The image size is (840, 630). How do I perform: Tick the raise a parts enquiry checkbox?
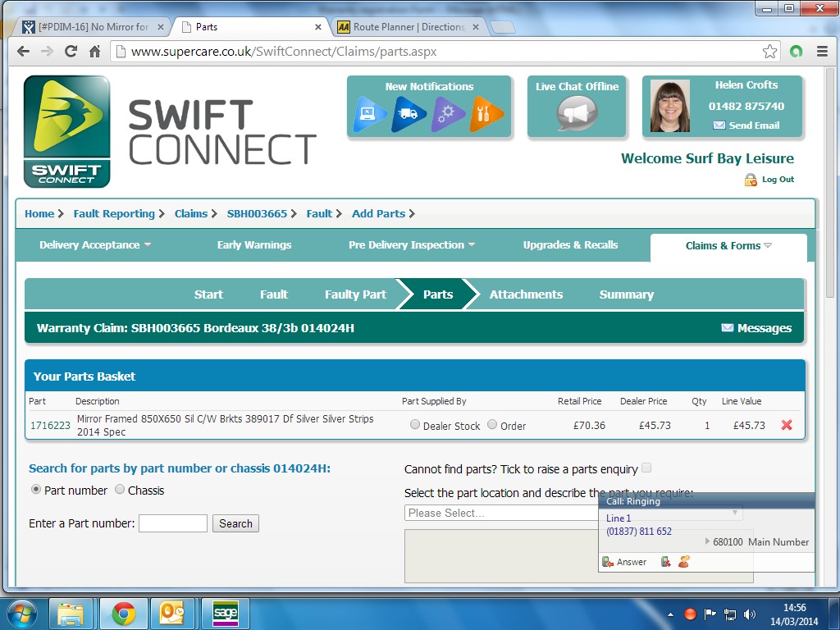(x=646, y=468)
